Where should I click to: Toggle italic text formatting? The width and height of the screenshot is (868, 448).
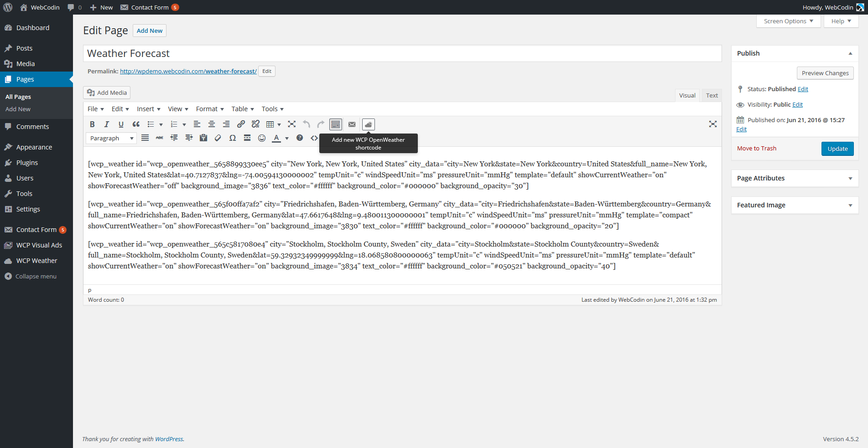click(x=107, y=124)
